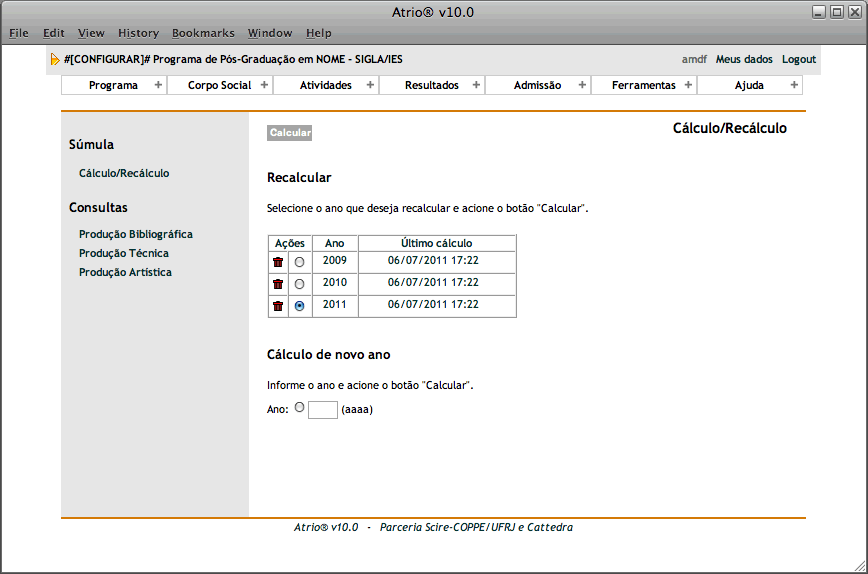Image resolution: width=868 pixels, height=574 pixels.
Task: Open the Resultados navigation menu
Action: tap(431, 85)
